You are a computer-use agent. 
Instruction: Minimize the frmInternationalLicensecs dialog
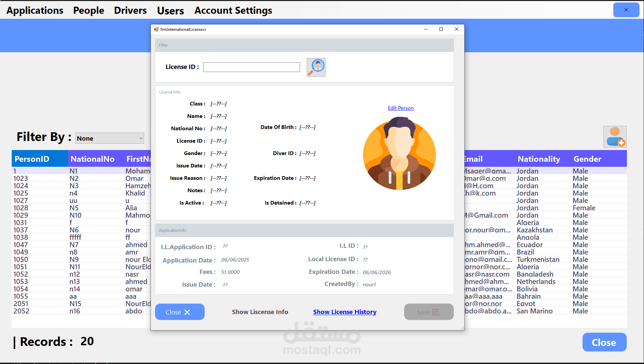pos(426,29)
